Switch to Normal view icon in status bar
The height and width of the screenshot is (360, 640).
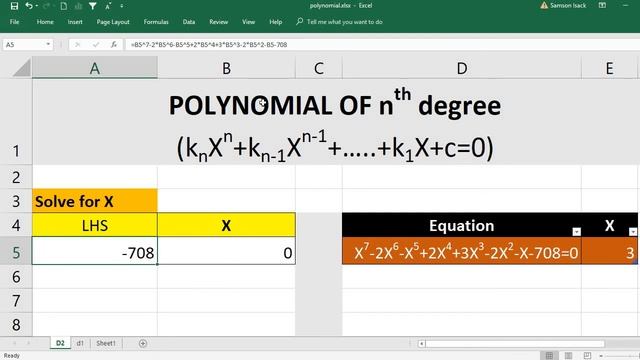(x=549, y=356)
